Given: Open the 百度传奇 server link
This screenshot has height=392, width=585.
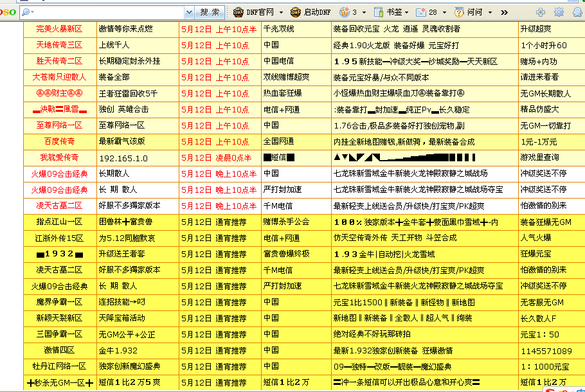Looking at the screenshot, I should (x=59, y=141).
